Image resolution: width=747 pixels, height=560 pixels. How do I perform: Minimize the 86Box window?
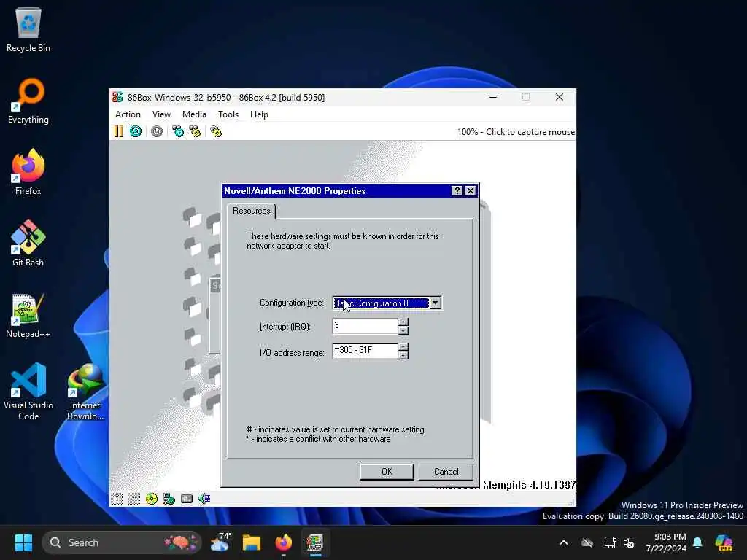coord(493,97)
